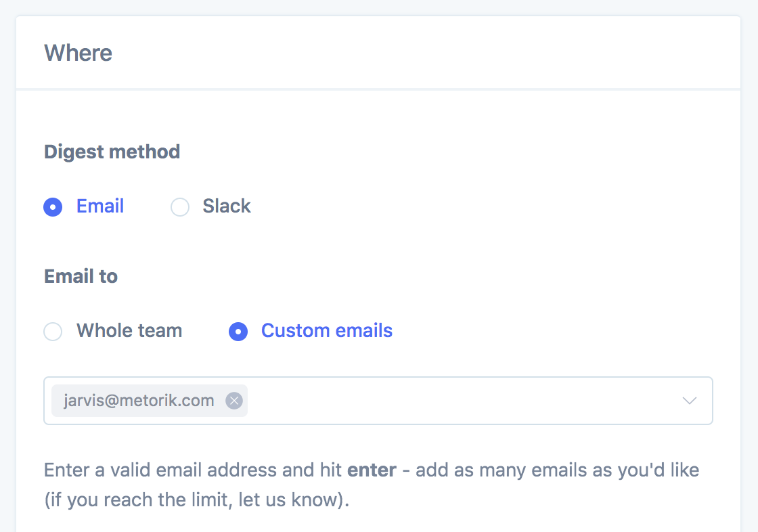Click the Digest method heading
758x532 pixels.
click(x=112, y=152)
